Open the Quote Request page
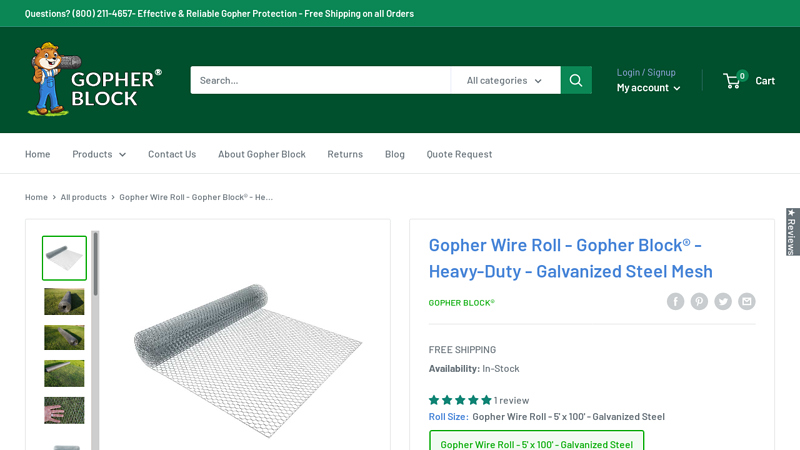Viewport: 800px width, 450px height. coord(459,154)
